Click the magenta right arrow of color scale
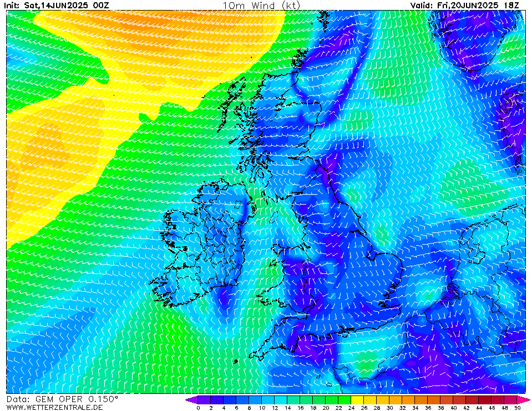This screenshot has width=532, height=411. click(x=524, y=399)
